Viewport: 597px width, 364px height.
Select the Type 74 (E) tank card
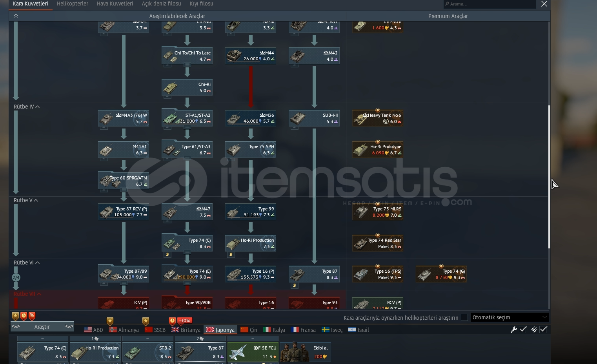[x=187, y=274]
